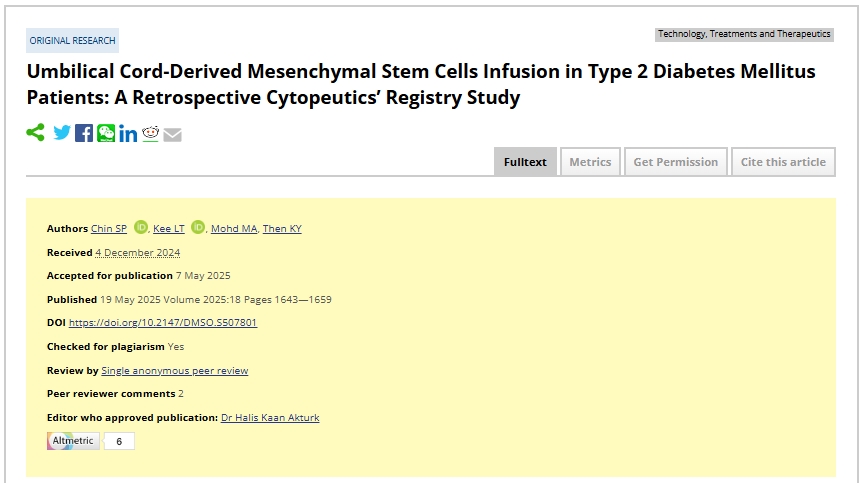The height and width of the screenshot is (483, 860).
Task: Open the Cite this article tab
Action: coord(783,162)
